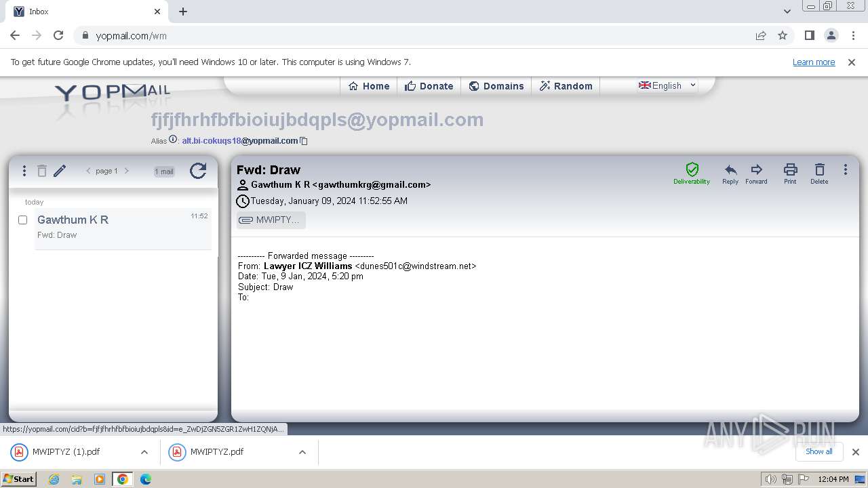The height and width of the screenshot is (488, 868).
Task: Expand options for MWIPTYZ.pdf download
Action: tap(302, 452)
